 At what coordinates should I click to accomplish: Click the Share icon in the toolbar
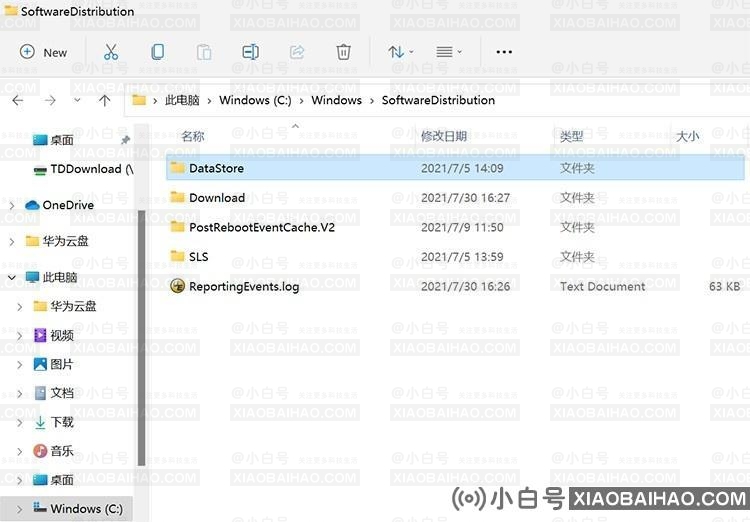click(x=297, y=52)
